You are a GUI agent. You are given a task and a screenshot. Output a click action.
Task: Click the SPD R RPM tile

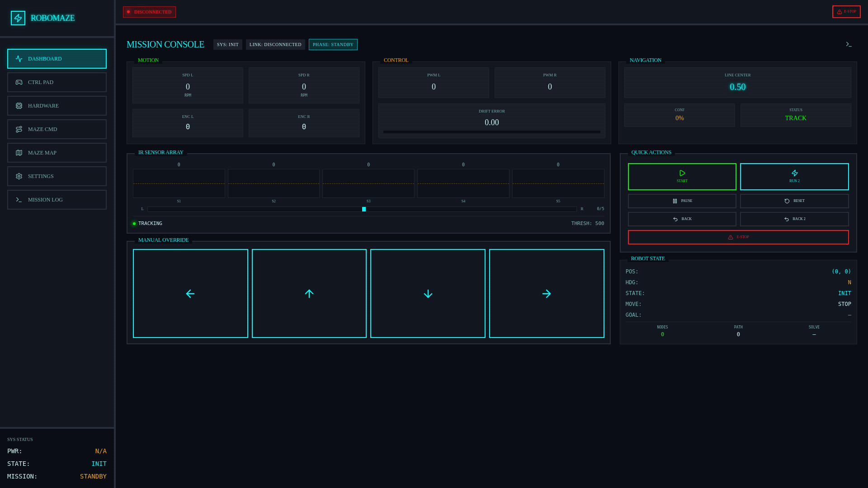click(x=304, y=85)
